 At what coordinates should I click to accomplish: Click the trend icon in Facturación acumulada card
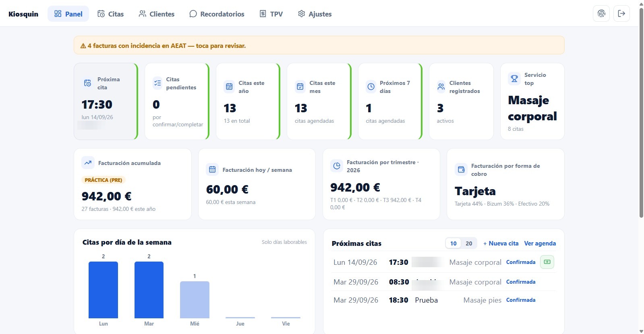pyautogui.click(x=88, y=163)
